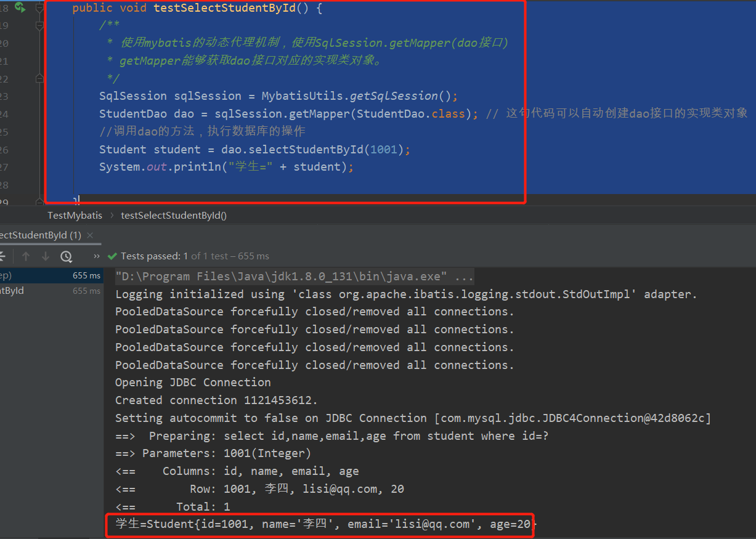
Task: Close the ectStudentById (1) run tab
Action: tap(90, 235)
